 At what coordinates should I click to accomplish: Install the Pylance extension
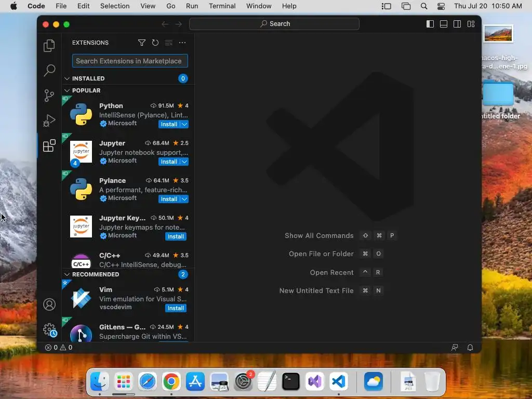click(x=169, y=199)
